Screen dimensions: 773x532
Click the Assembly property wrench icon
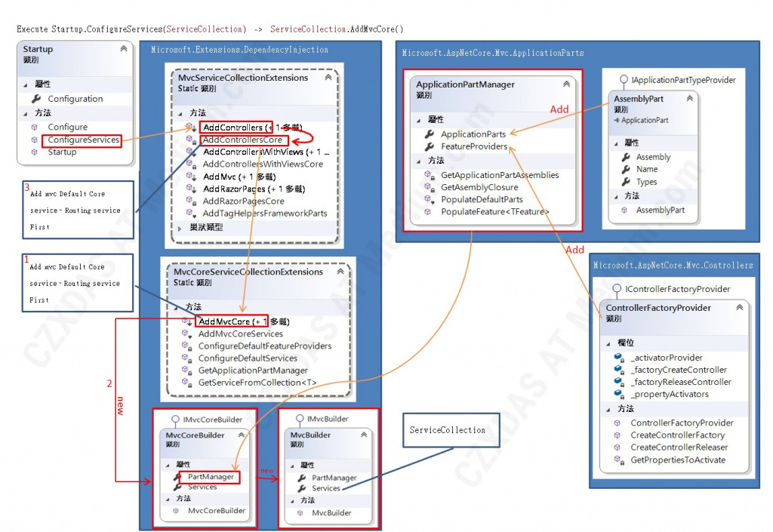point(626,157)
